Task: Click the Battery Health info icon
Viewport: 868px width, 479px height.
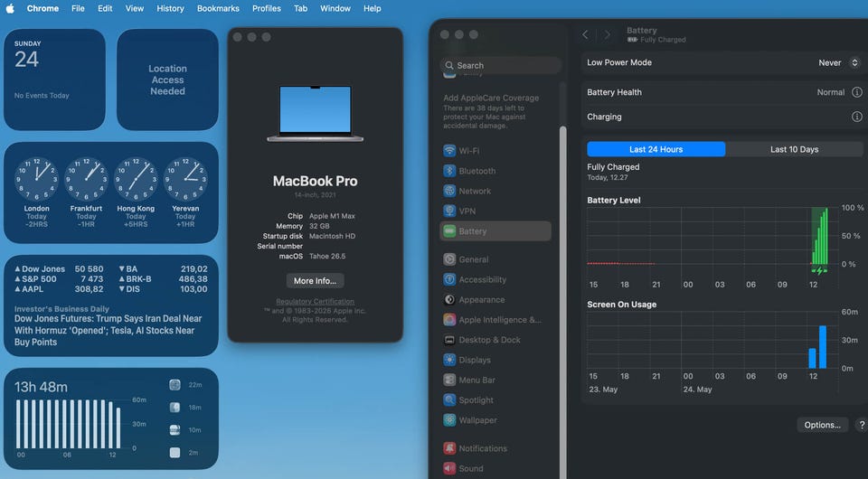Action: point(856,92)
